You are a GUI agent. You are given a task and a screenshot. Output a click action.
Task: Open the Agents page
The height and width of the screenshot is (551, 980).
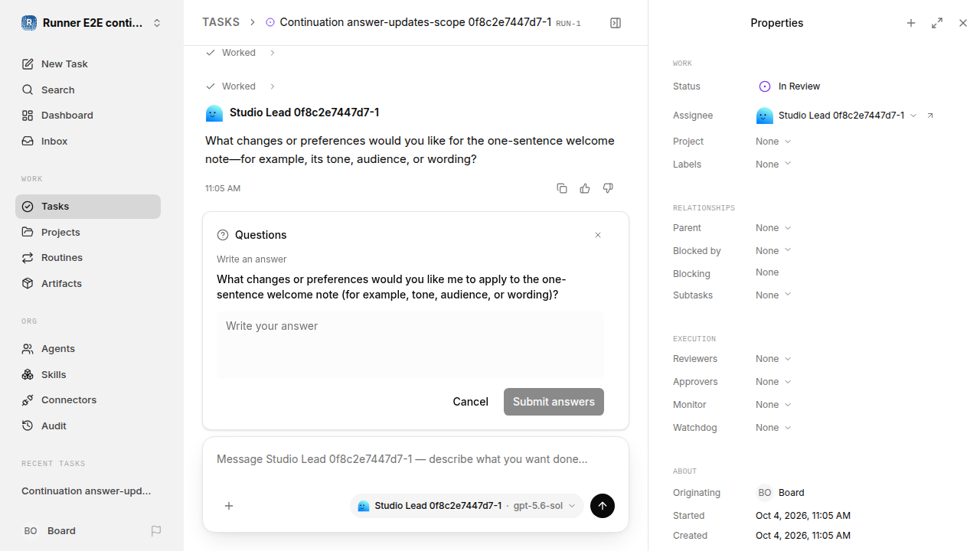88,349
